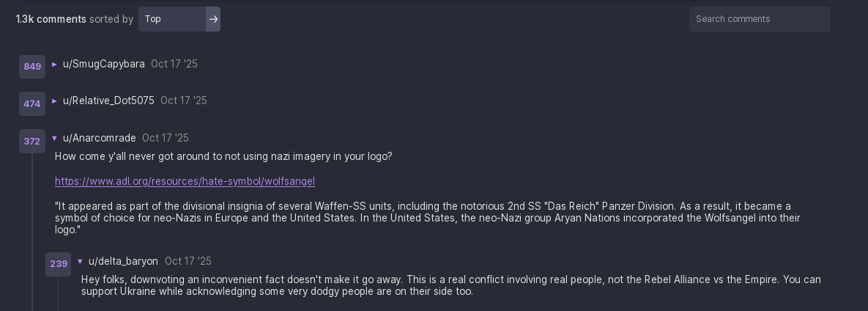
Task: Open the Top sort dropdown
Action: click(x=172, y=19)
